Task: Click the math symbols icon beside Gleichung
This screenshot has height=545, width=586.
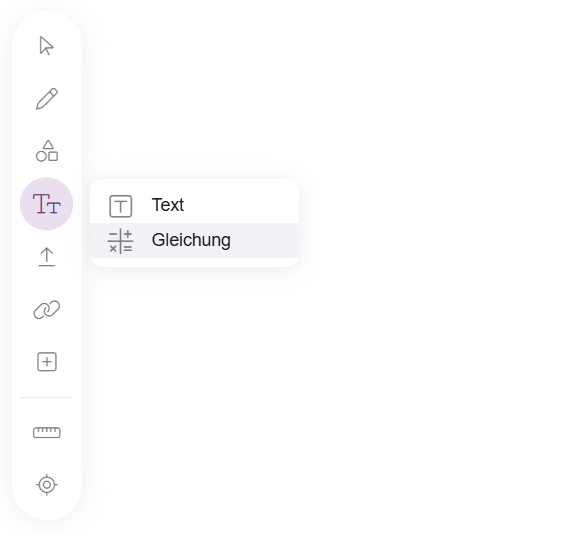Action: [120, 241]
